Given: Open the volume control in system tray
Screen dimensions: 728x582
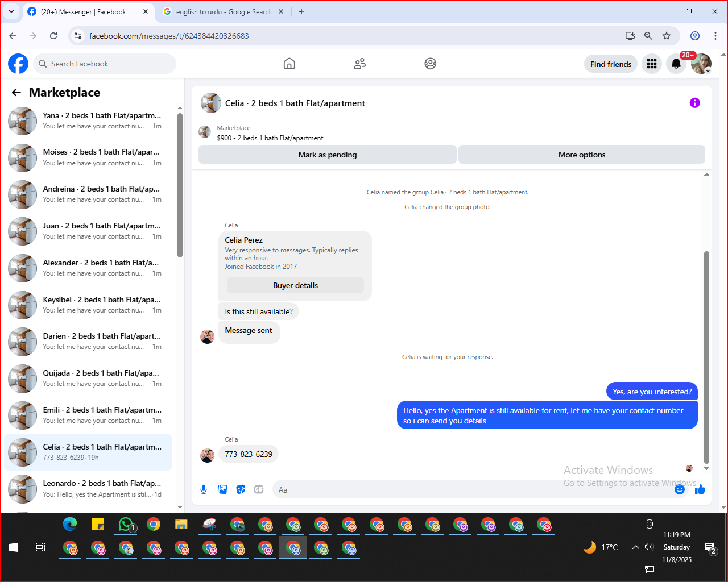Looking at the screenshot, I should (x=649, y=547).
